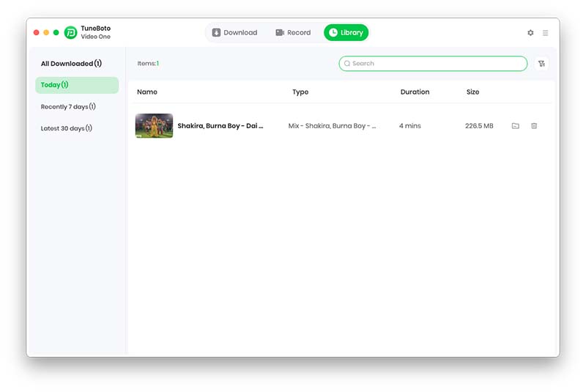Switch to the Download tab
Viewport: 586px width, 392px height.
[234, 32]
